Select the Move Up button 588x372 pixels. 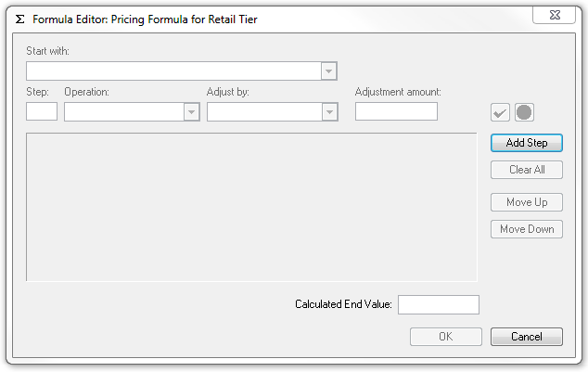[527, 202]
